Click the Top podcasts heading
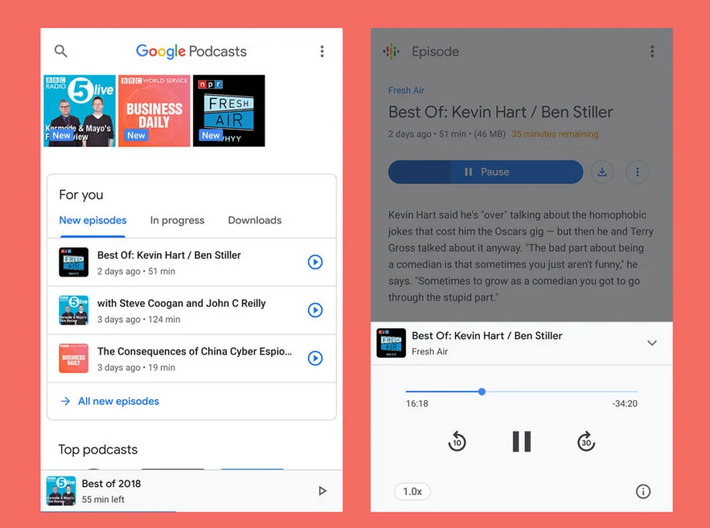 (98, 449)
